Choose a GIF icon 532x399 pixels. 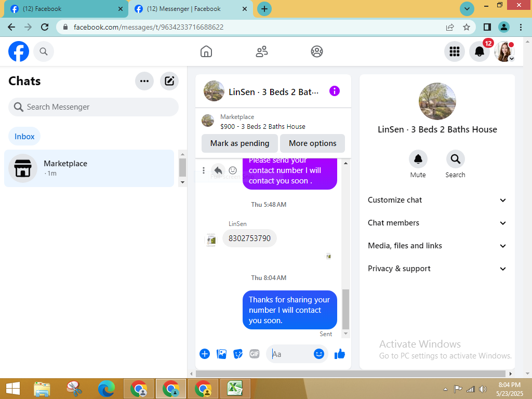pos(254,354)
